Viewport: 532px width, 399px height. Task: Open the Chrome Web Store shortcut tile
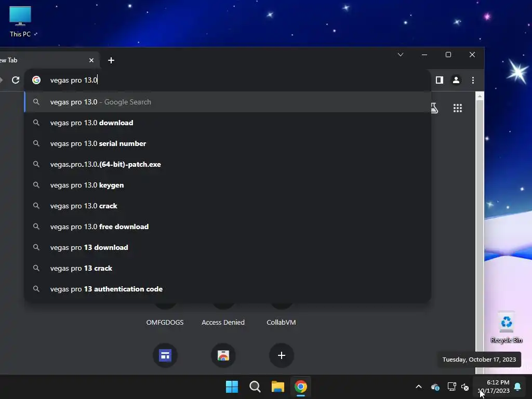coord(223,355)
